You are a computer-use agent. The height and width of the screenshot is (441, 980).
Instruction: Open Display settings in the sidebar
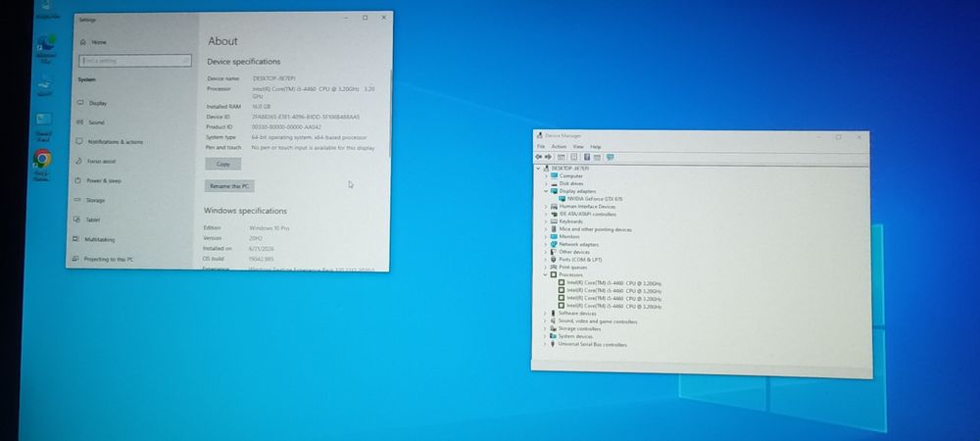(x=92, y=103)
